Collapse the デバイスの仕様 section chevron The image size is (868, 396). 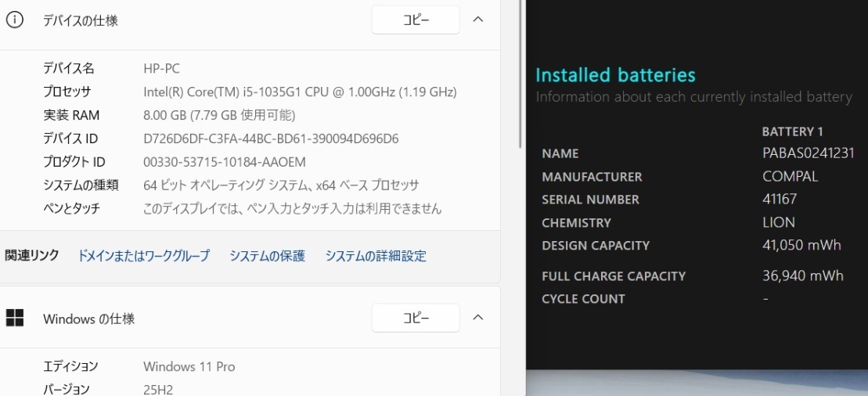[x=478, y=20]
